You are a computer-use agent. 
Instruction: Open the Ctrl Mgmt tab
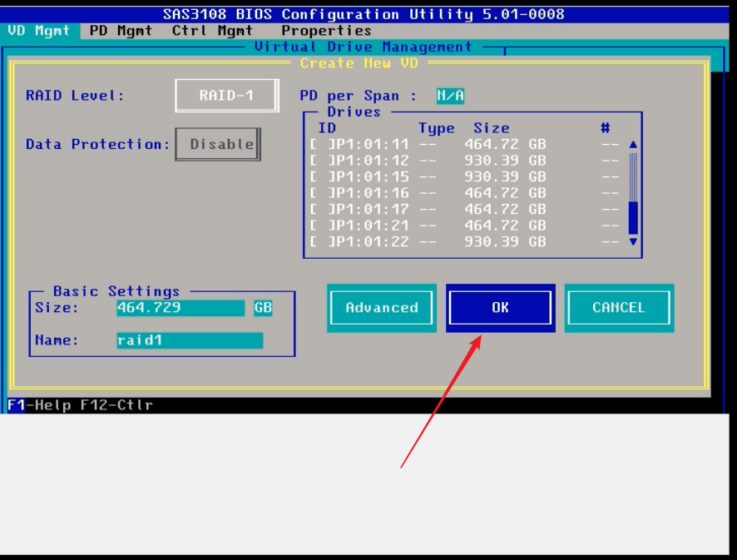[212, 31]
